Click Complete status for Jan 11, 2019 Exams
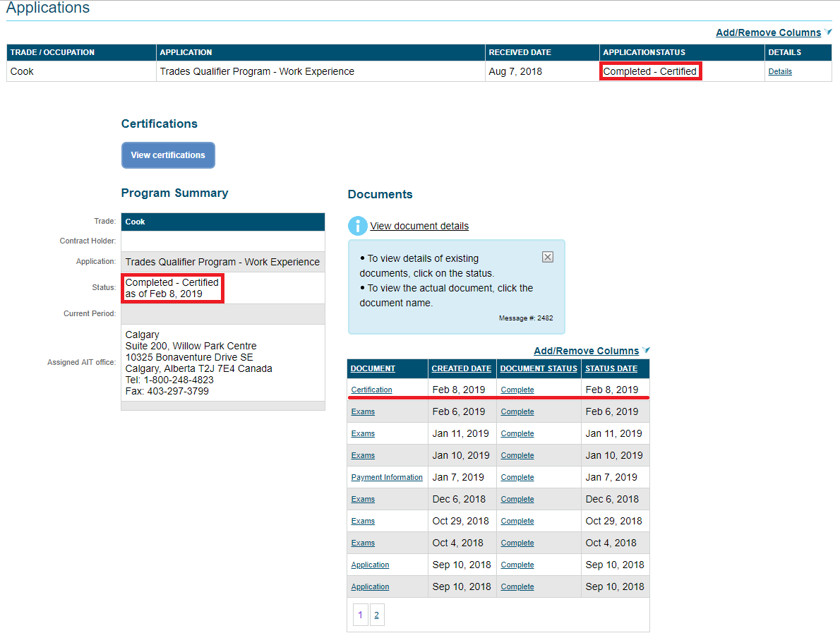Viewport: 840px width, 638px height. pyautogui.click(x=517, y=434)
